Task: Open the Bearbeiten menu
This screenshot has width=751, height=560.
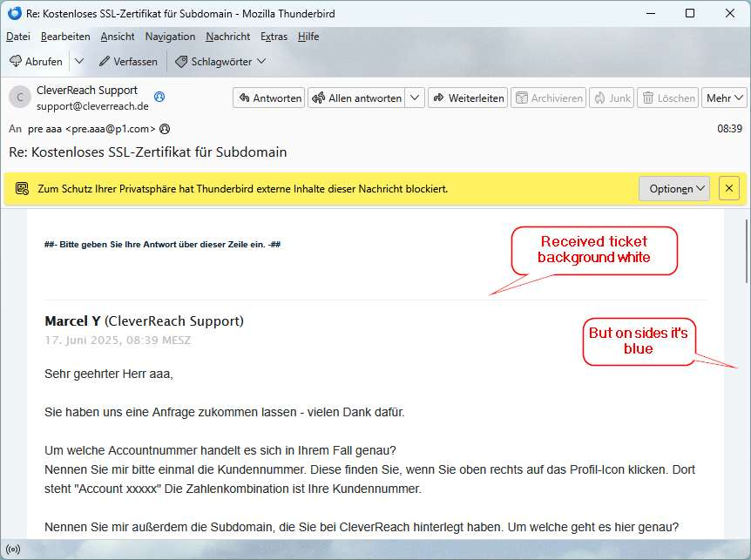Action: point(65,37)
